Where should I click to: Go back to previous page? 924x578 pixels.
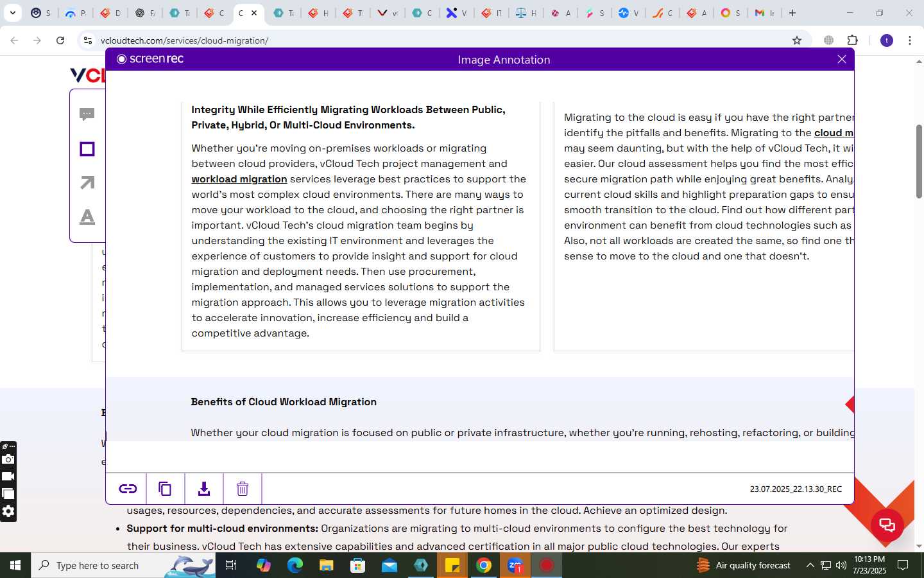(x=14, y=40)
